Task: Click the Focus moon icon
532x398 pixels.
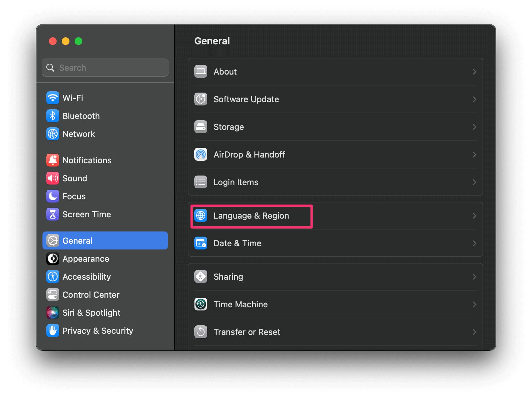Action: 53,196
